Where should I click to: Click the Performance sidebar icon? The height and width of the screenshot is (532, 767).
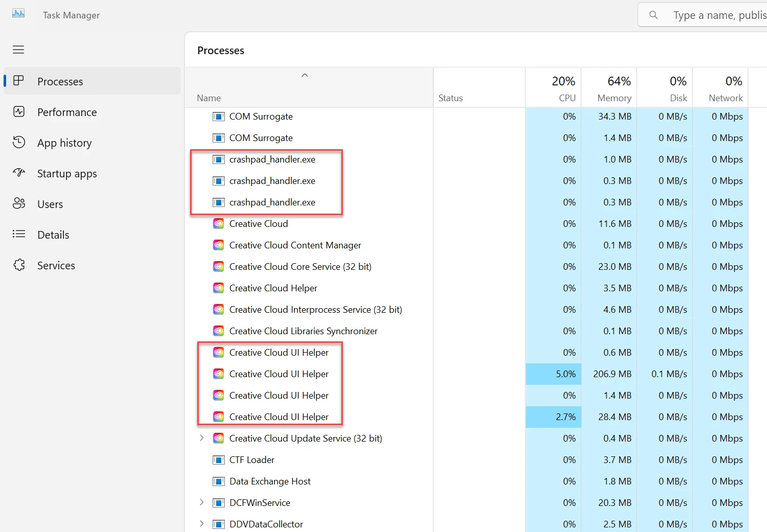[19, 111]
